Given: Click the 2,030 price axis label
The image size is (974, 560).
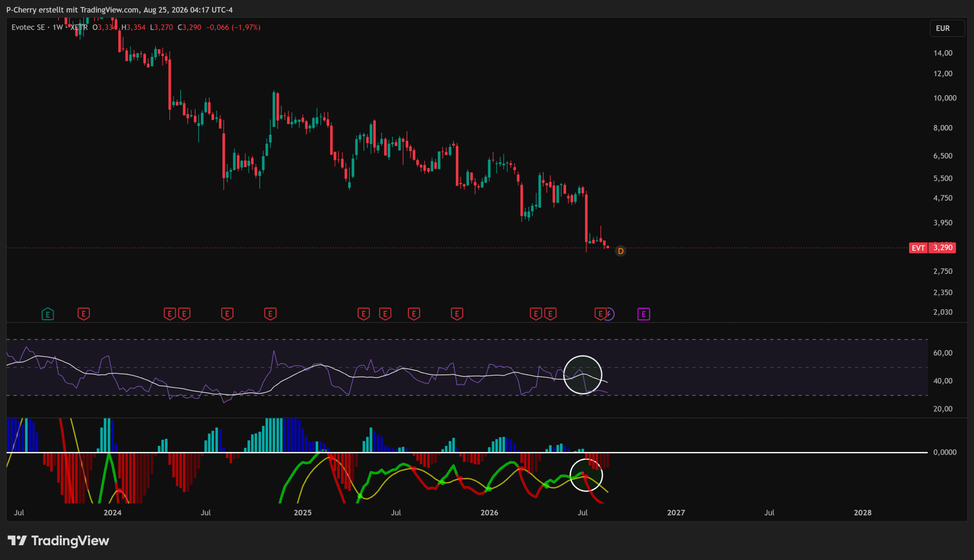Looking at the screenshot, I should pyautogui.click(x=943, y=312).
